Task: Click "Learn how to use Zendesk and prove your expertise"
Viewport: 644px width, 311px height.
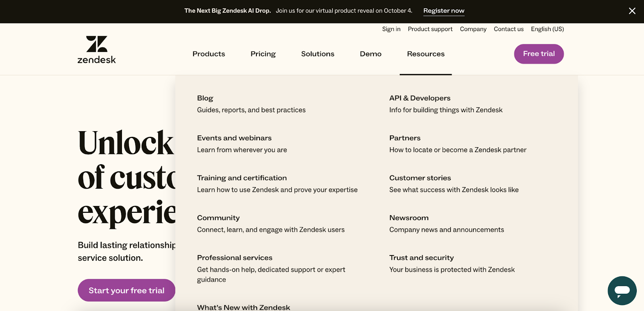Action: click(x=277, y=189)
